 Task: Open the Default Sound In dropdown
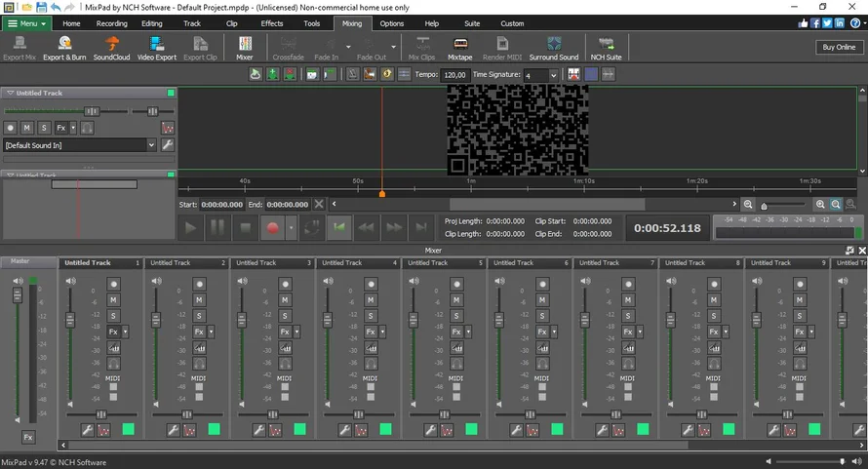151,144
